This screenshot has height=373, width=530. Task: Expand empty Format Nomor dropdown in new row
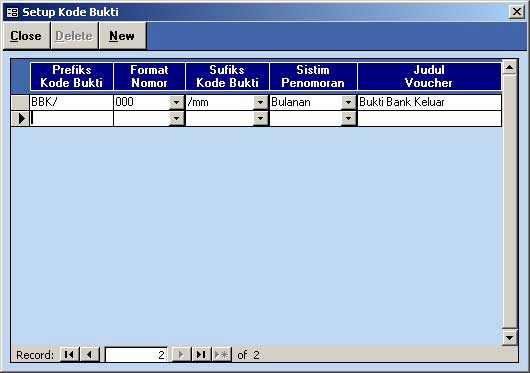(176, 119)
